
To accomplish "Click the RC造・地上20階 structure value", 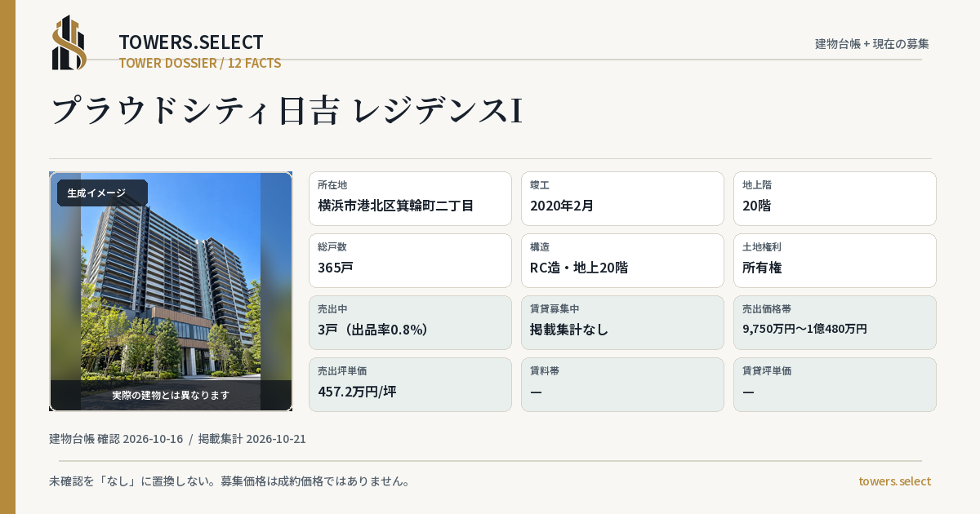I will [579, 268].
